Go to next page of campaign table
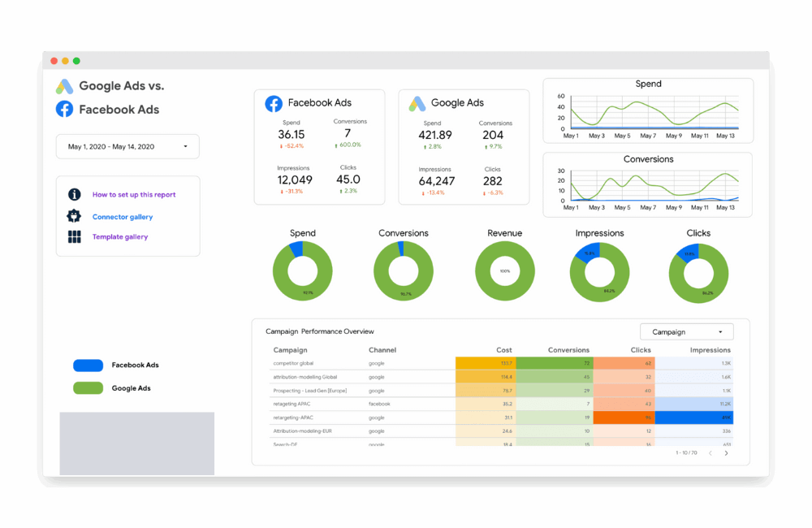This screenshot has height=528, width=812. 726,453
